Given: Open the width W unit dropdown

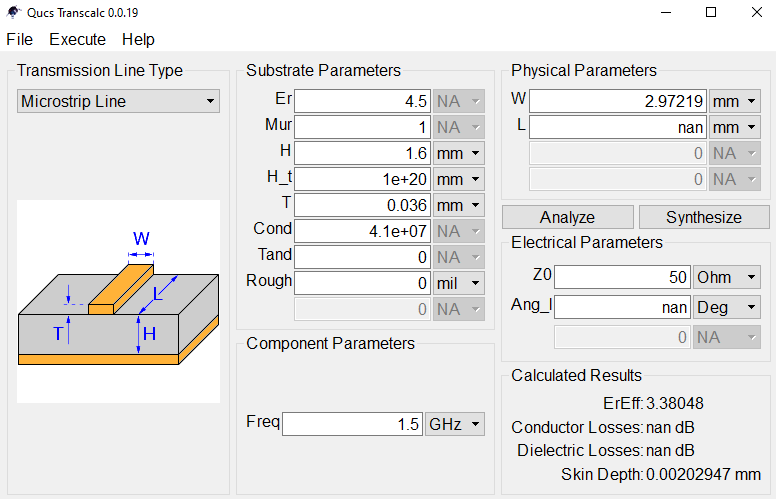Looking at the screenshot, I should point(735,101).
